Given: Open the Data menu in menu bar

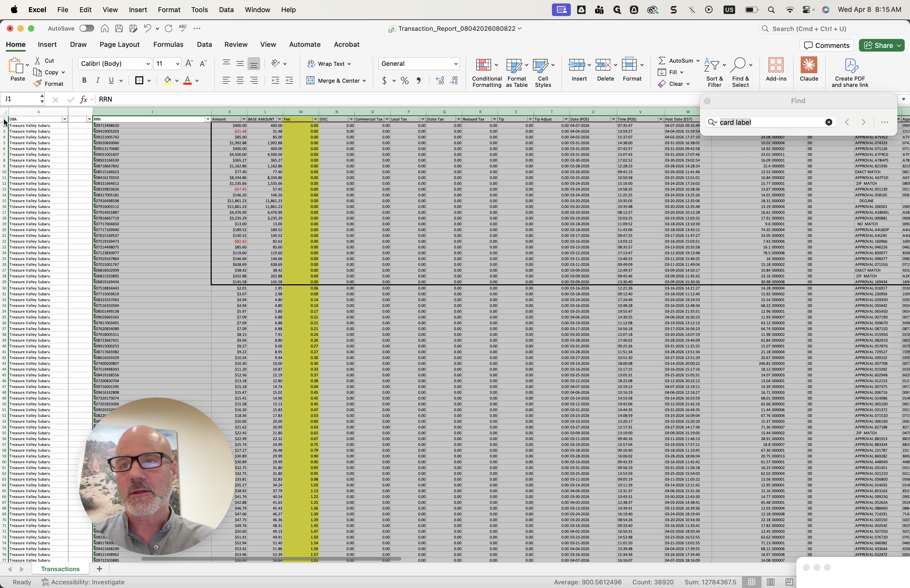Looking at the screenshot, I should coord(226,9).
